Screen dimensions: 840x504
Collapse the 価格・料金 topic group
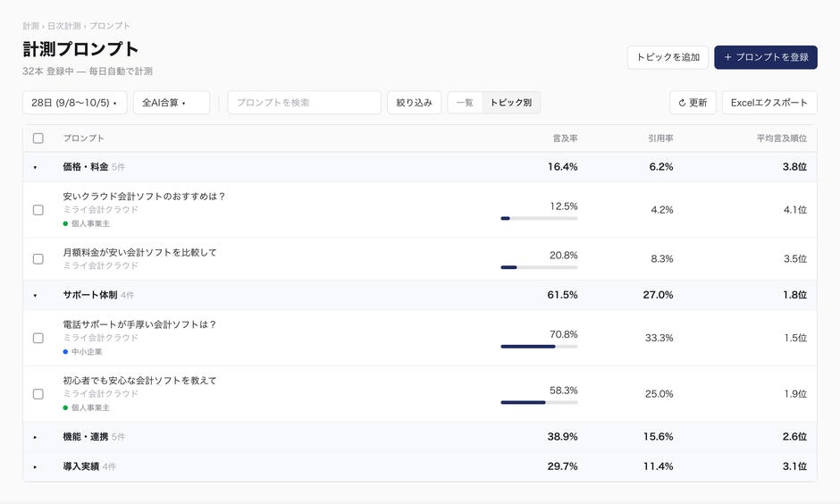[x=36, y=167]
